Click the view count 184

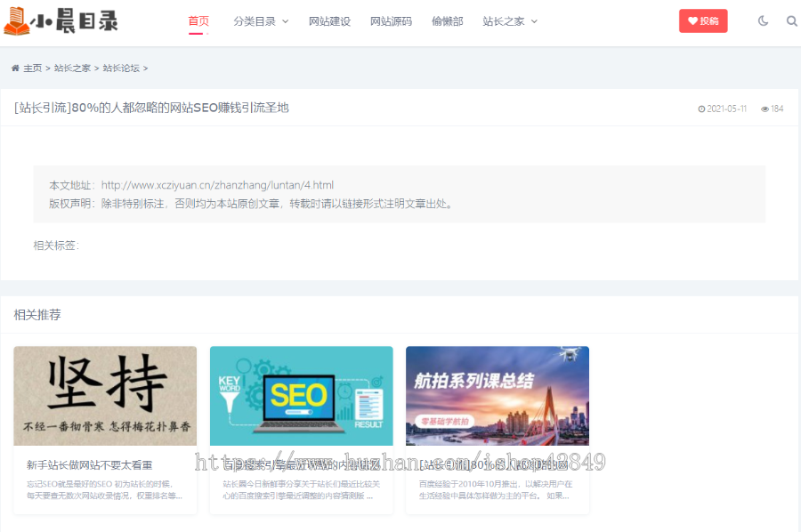pos(777,109)
